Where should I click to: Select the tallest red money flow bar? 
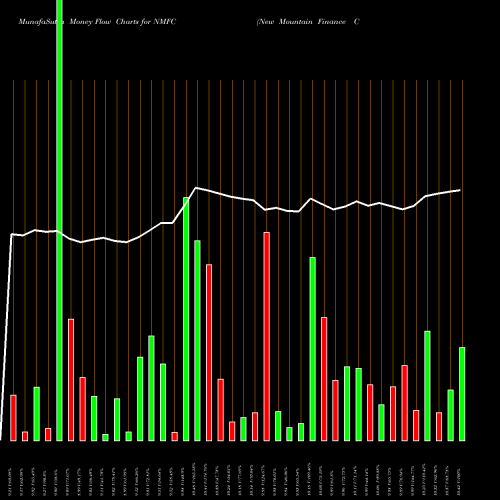click(267, 337)
